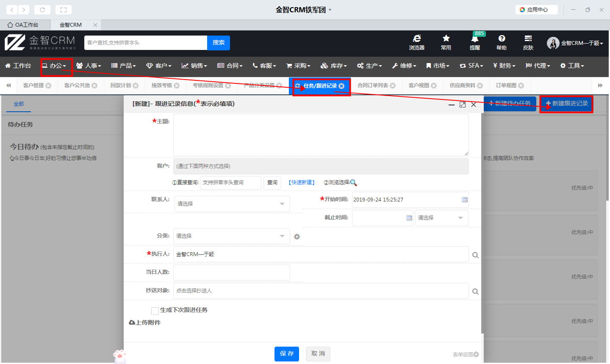Open the 常用 star favorites icon
This screenshot has width=610, height=364.
coord(446,42)
